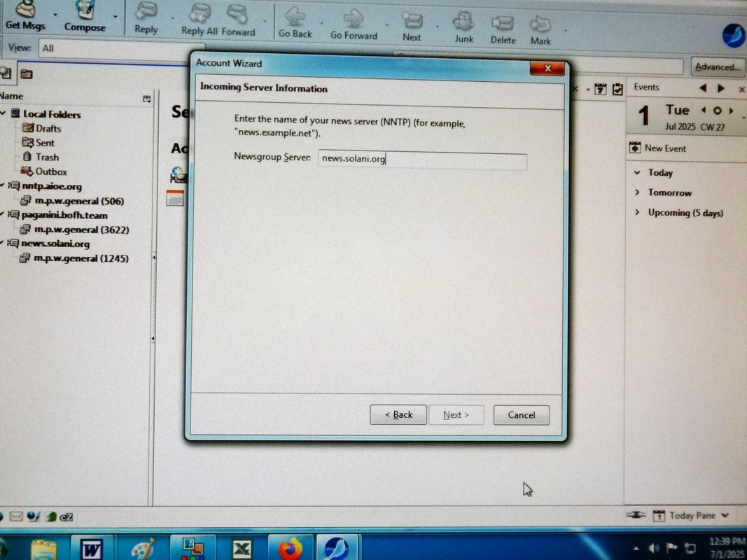
Task: Click the tasks tab icon near Events
Action: click(617, 89)
